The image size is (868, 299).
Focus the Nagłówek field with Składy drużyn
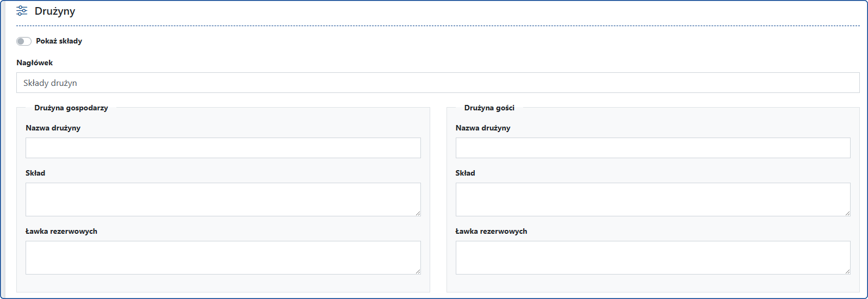[437, 83]
